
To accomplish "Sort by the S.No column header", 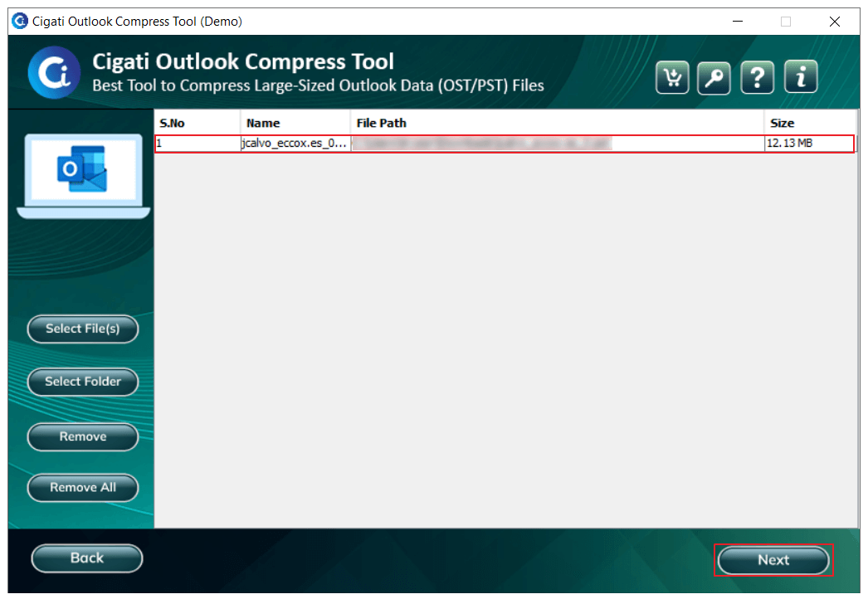I will 197,123.
